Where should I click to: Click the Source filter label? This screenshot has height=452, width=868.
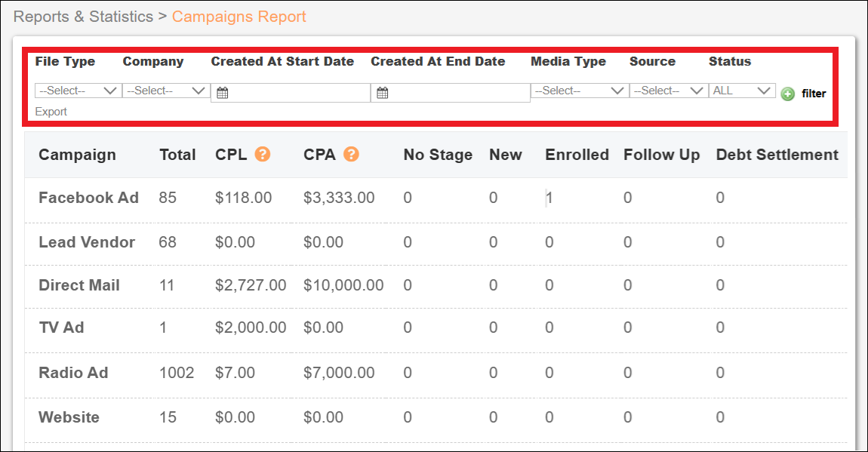652,61
